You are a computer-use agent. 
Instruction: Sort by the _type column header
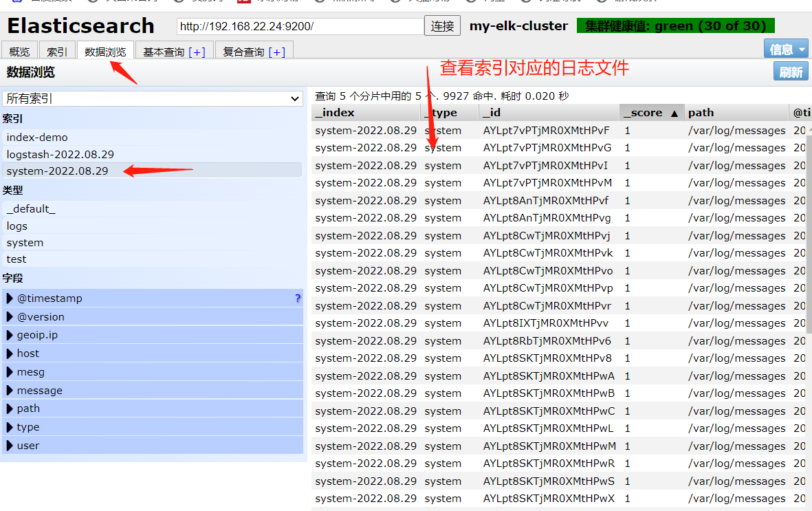coord(449,113)
